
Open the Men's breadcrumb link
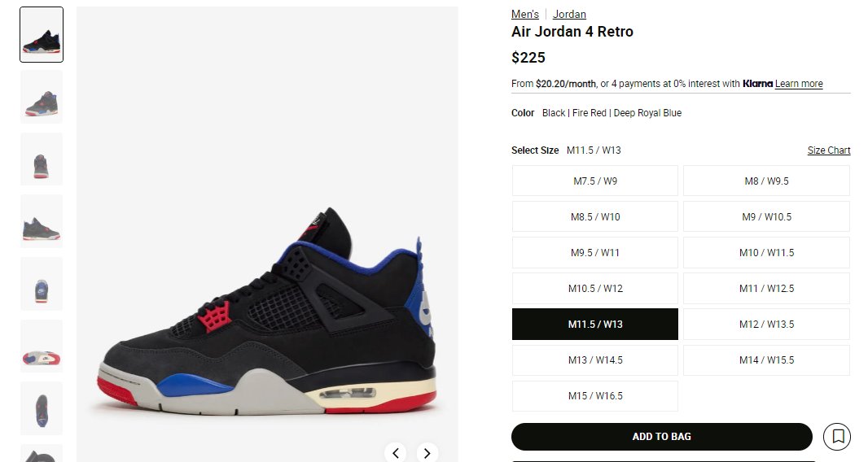point(524,15)
